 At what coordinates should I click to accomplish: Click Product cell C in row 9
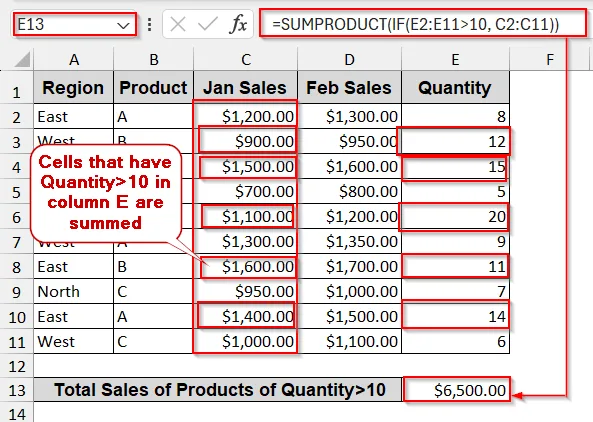tap(153, 292)
